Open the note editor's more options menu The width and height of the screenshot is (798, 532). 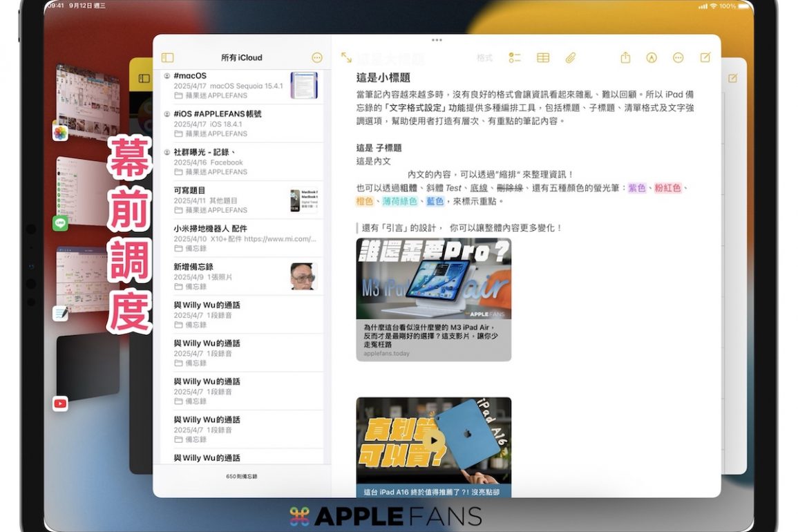click(x=678, y=58)
